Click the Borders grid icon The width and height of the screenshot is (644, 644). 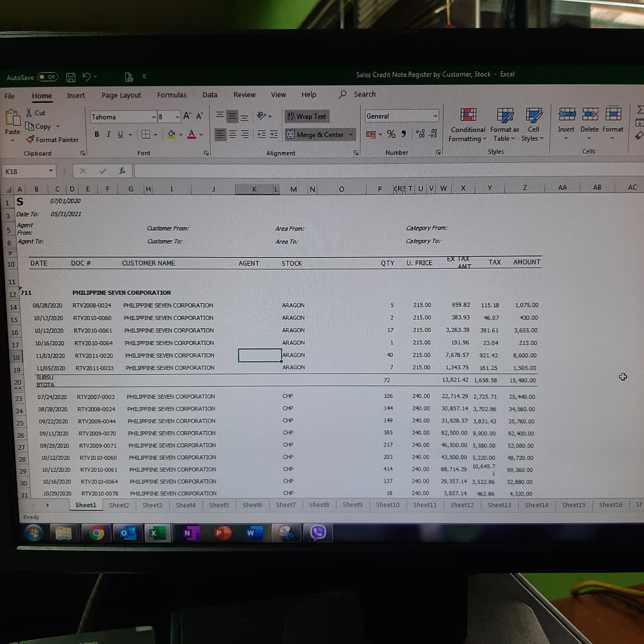point(146,134)
